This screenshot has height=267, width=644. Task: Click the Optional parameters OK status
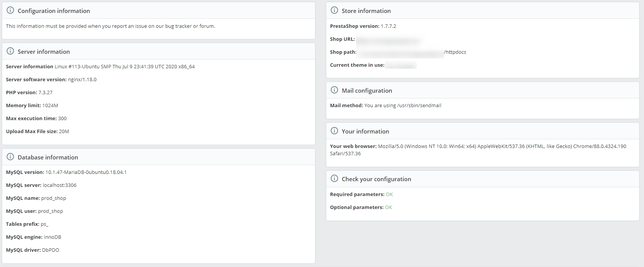coord(388,207)
